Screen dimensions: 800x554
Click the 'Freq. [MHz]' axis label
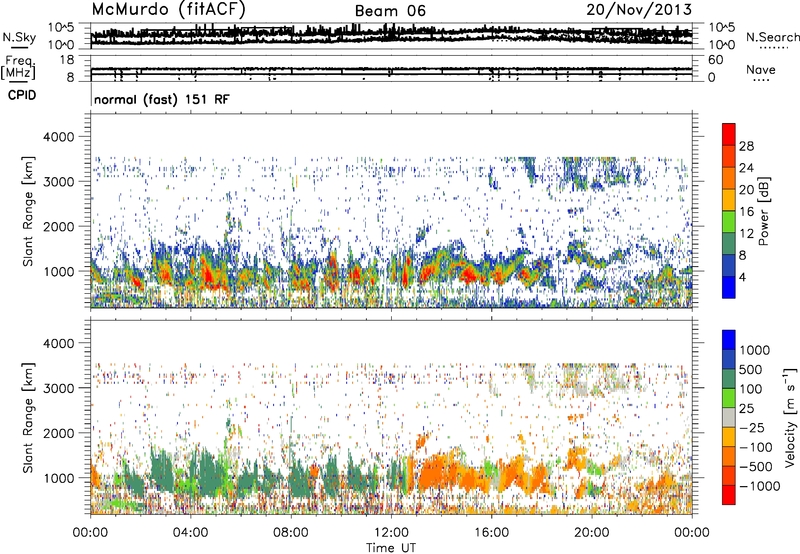click(19, 68)
